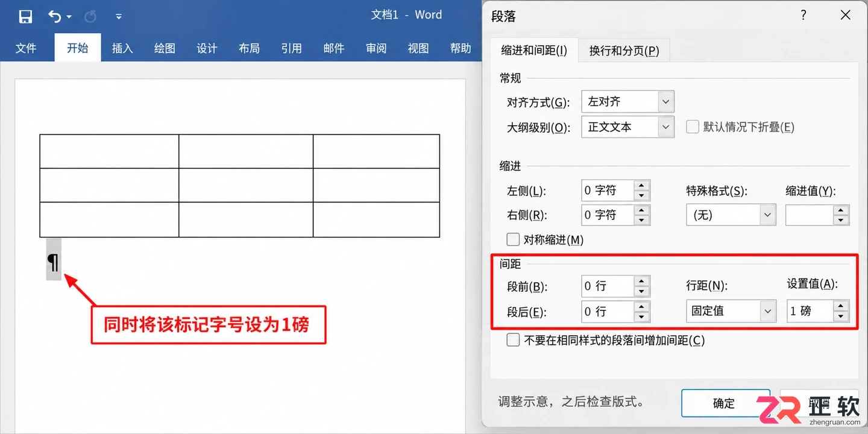
Task: Open the 设计 ribbon tab
Action: tap(207, 48)
